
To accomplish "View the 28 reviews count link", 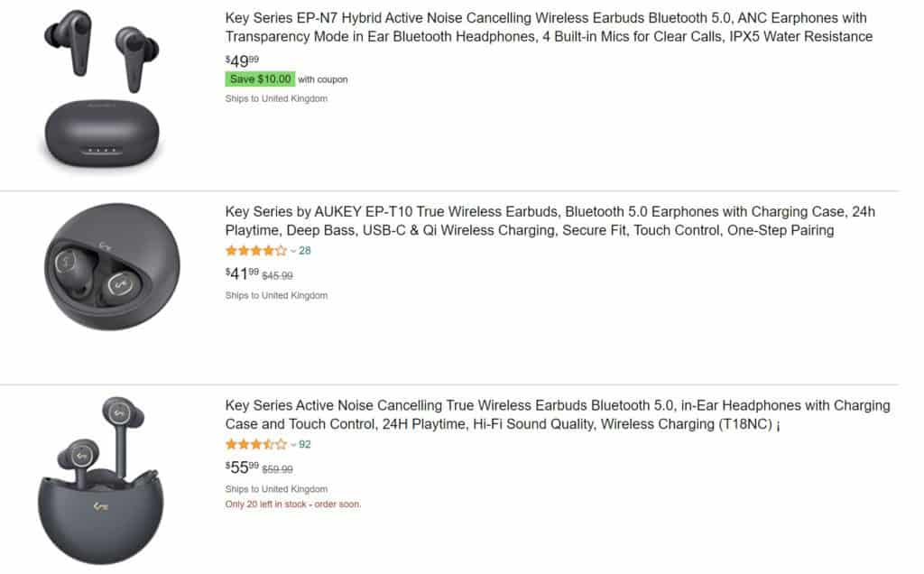I will pos(305,251).
